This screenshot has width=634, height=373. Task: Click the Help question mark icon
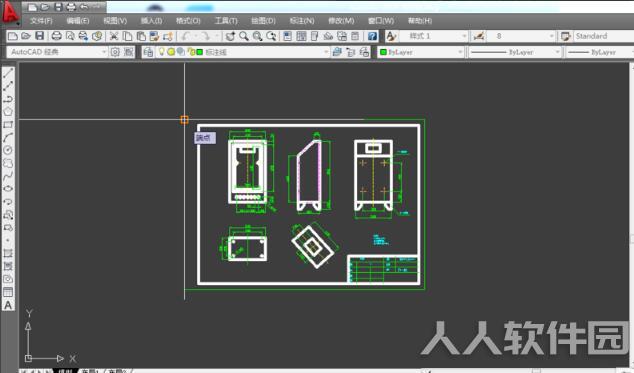pos(372,36)
